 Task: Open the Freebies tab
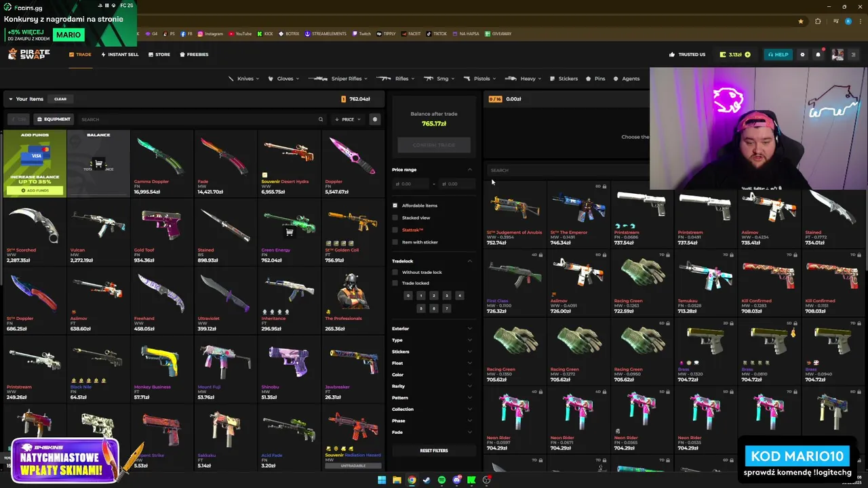pyautogui.click(x=194, y=54)
